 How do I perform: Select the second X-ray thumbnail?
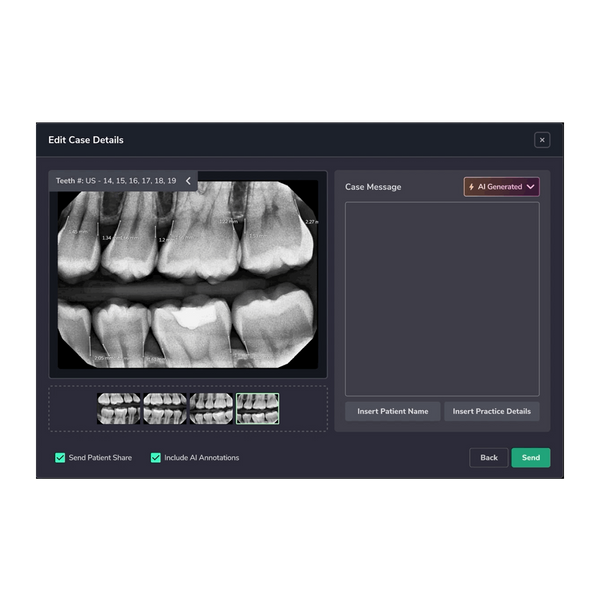pos(165,409)
